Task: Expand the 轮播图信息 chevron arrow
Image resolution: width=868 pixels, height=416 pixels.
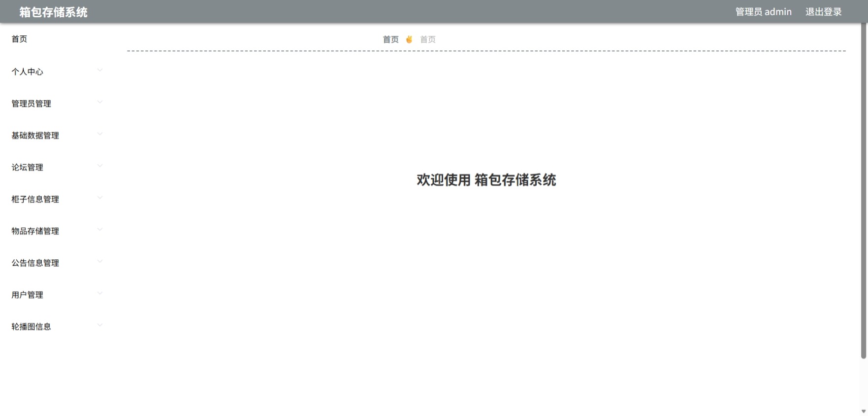Action: coord(100,325)
